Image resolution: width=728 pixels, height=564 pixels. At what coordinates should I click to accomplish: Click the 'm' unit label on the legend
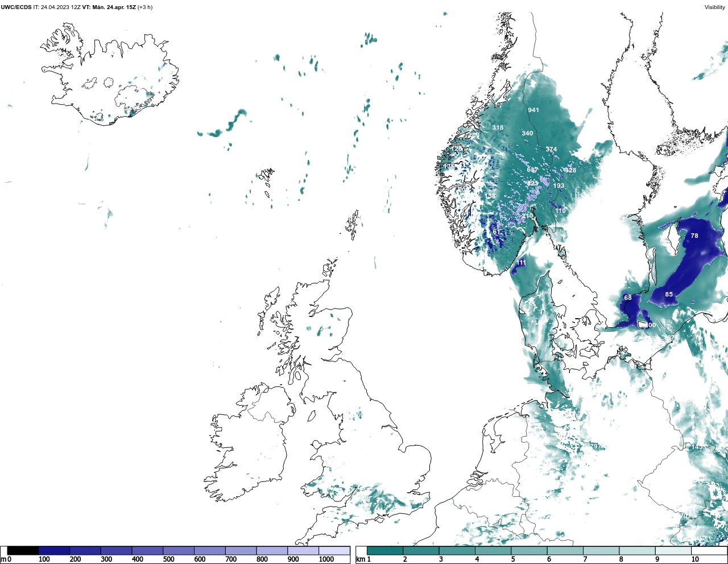(x=3, y=559)
